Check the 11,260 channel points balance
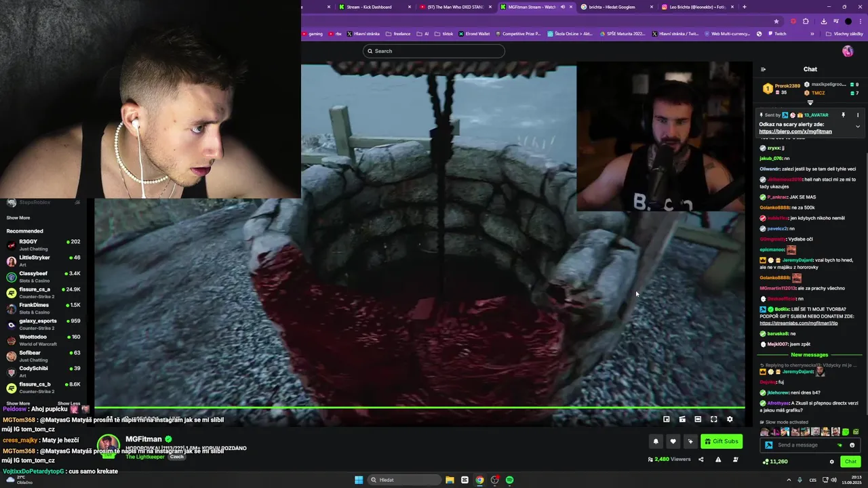This screenshot has width=868, height=488. pyautogui.click(x=775, y=462)
